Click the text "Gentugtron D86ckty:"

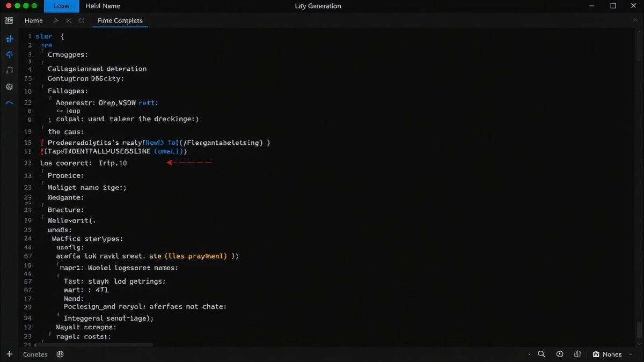86,78
